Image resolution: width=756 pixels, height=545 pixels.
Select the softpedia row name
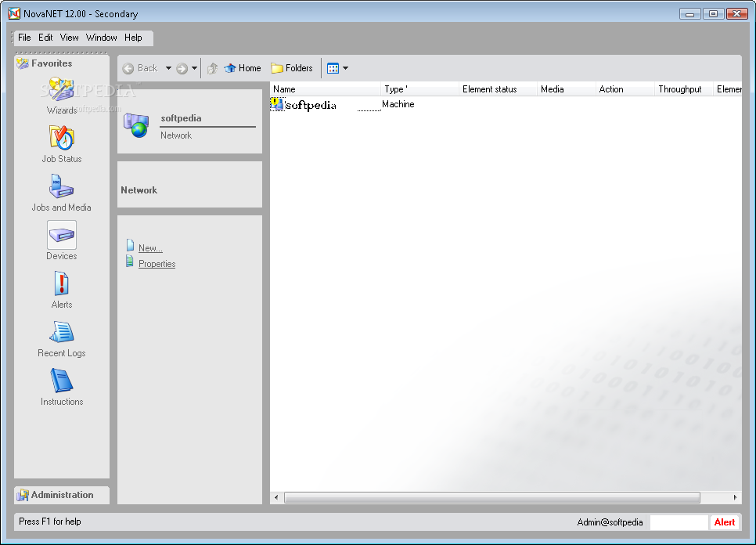(x=311, y=105)
